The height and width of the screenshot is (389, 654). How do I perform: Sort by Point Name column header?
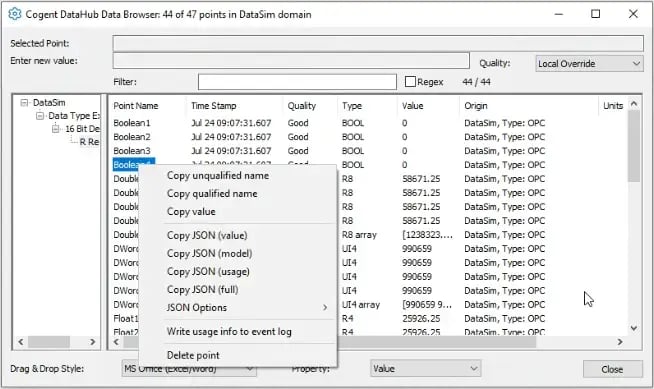136,106
